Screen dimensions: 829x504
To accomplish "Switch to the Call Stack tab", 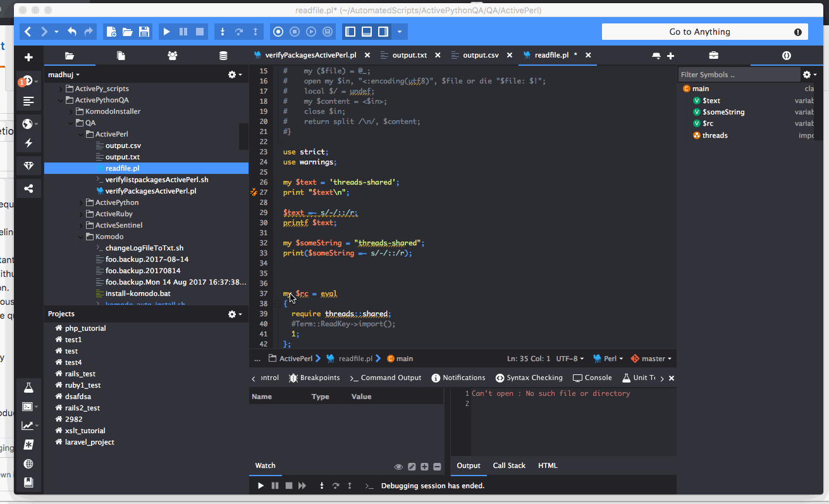I will pos(508,465).
